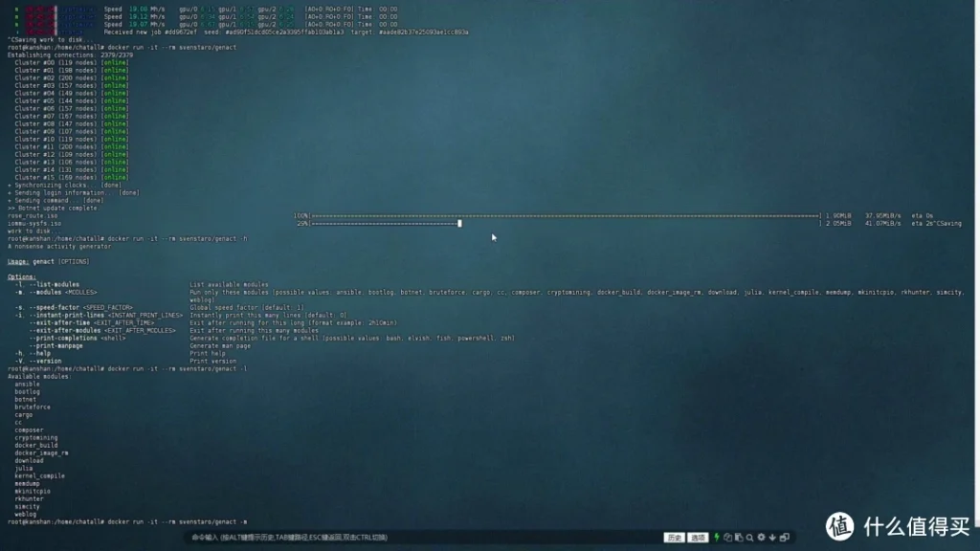Open the 历史 history button

point(675,538)
